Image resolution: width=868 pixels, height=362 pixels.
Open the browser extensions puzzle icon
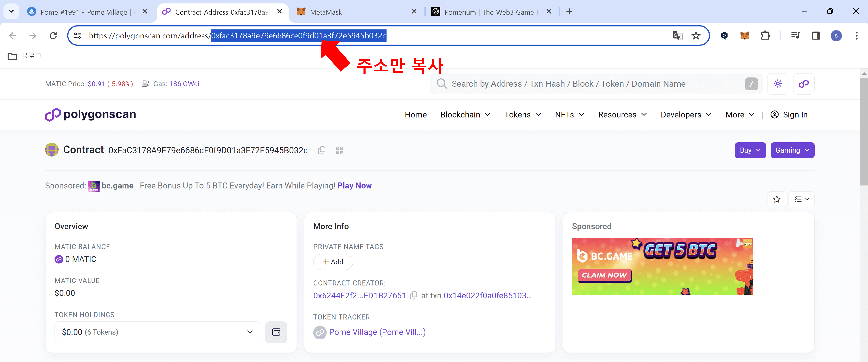coord(766,35)
